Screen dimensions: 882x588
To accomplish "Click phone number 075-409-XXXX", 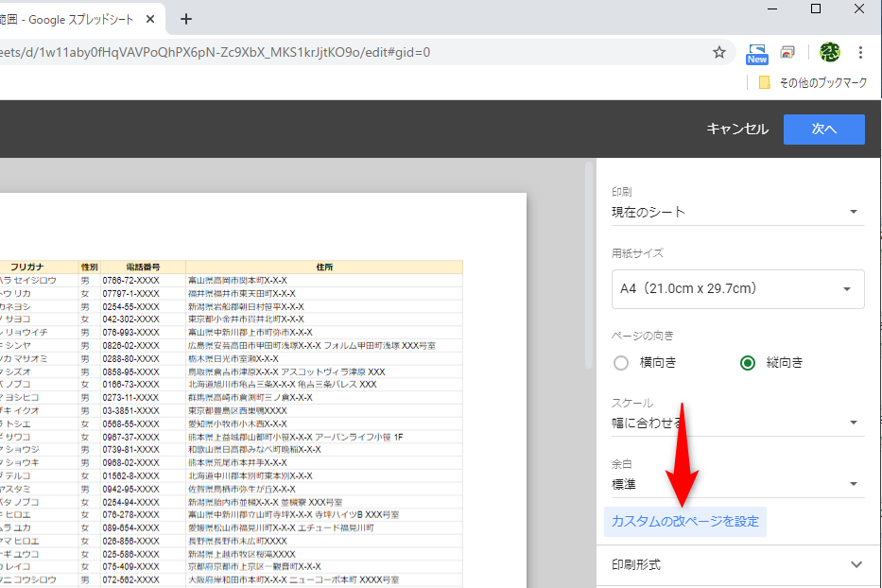I will tap(130, 566).
